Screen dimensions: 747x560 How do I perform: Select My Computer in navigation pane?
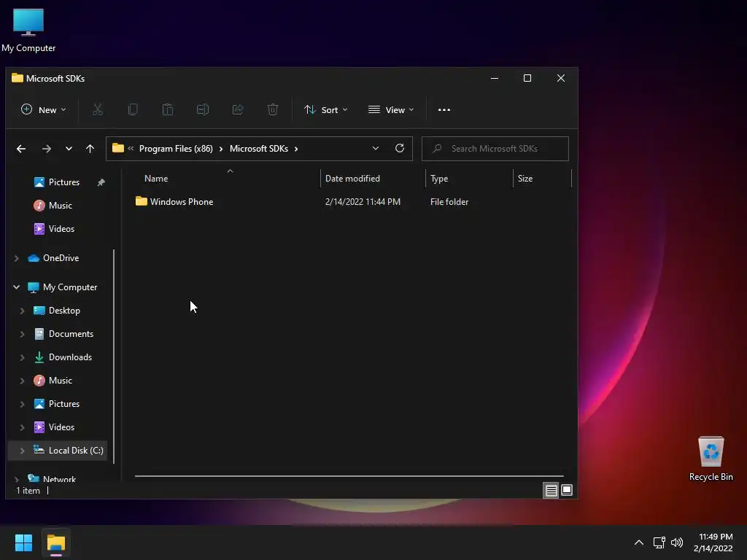(69, 287)
